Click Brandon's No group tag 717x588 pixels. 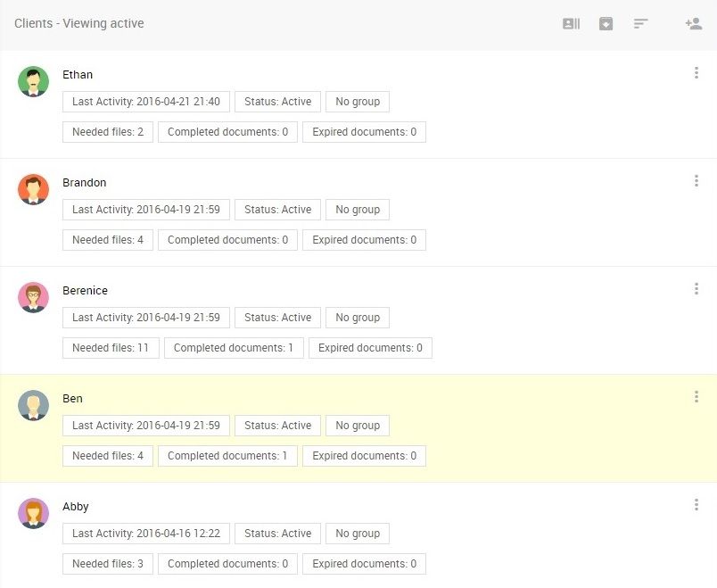click(x=358, y=210)
